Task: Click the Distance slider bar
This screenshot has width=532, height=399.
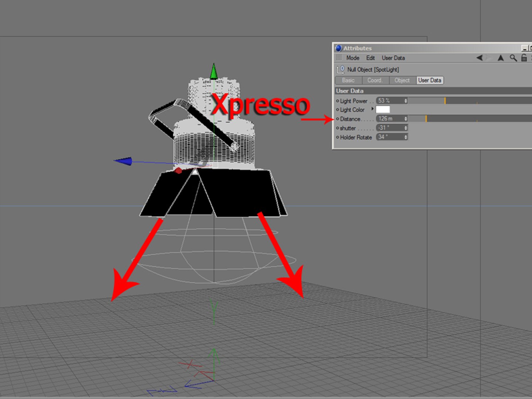Action: [470, 119]
